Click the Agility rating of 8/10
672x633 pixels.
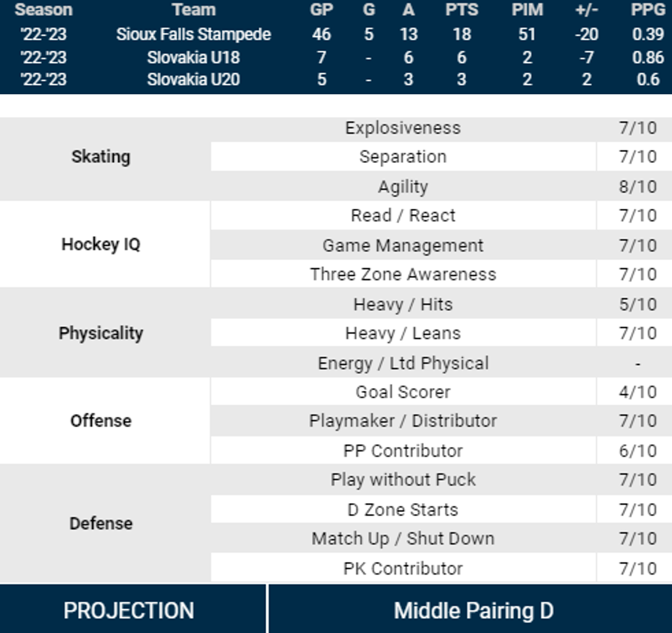click(637, 187)
